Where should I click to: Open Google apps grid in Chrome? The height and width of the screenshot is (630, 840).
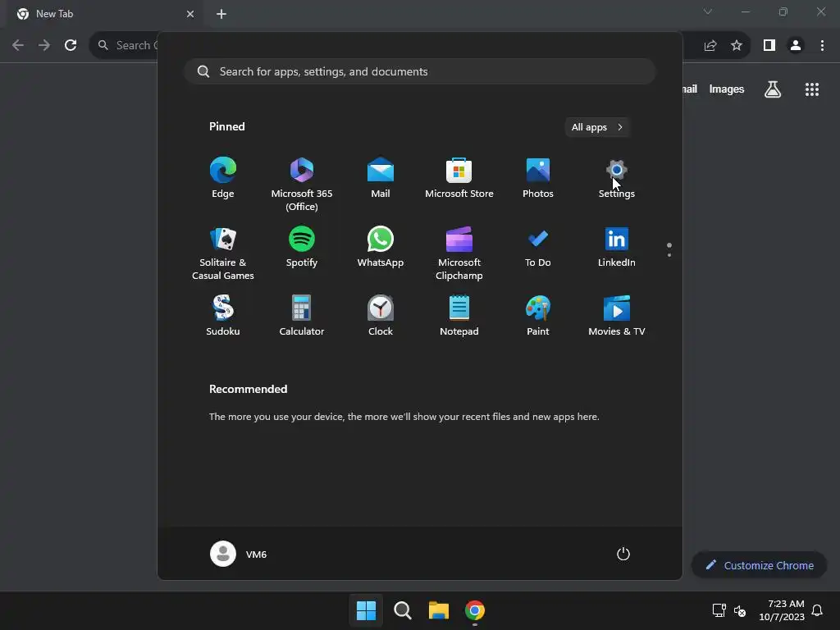click(812, 89)
